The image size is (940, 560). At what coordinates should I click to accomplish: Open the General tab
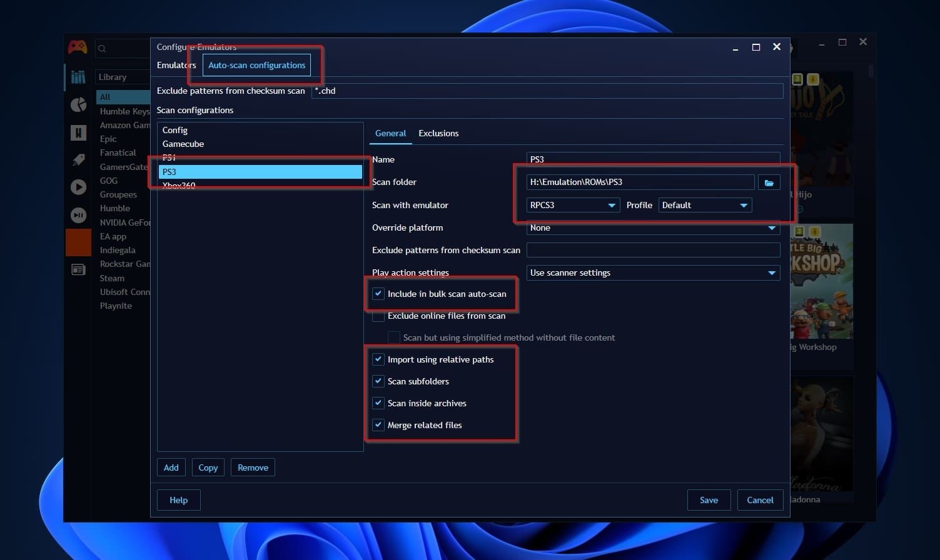390,133
